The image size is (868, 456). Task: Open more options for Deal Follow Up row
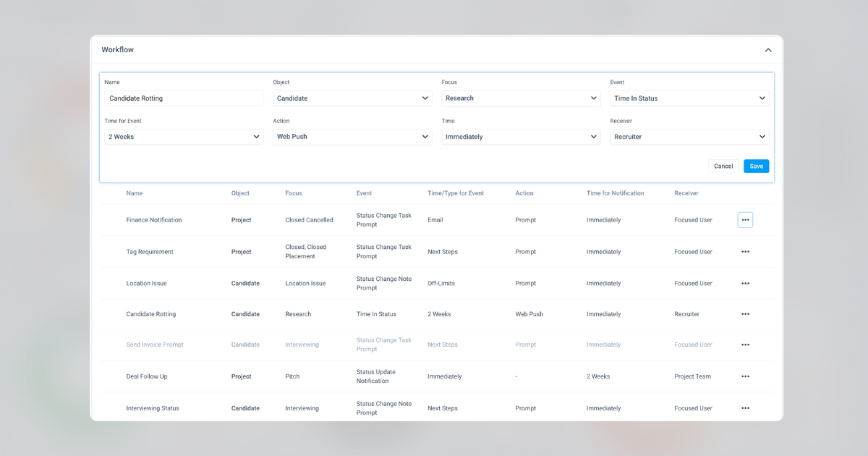[745, 376]
